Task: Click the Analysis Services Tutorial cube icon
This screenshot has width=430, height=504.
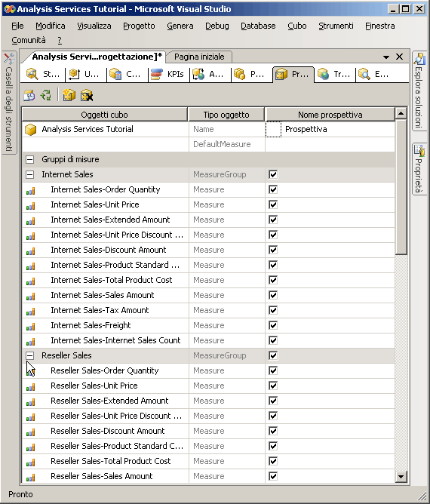Action: (30, 130)
